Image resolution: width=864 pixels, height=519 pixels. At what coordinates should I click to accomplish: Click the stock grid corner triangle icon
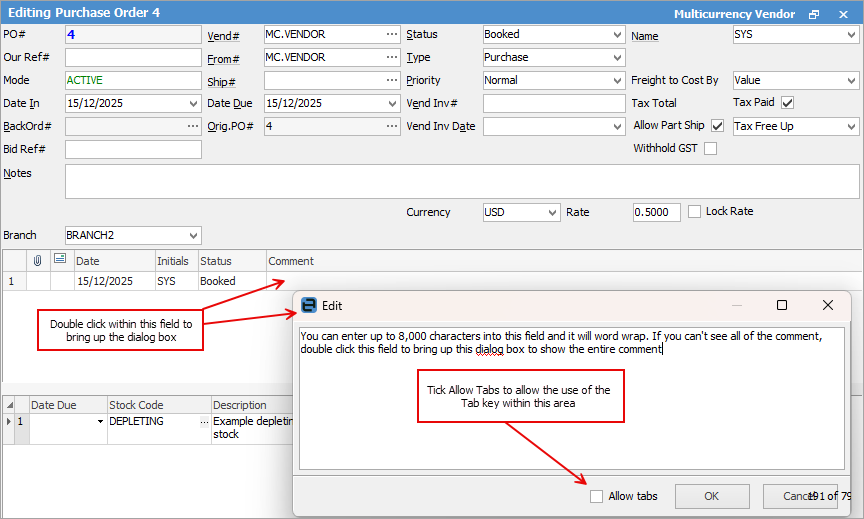tap(9, 406)
